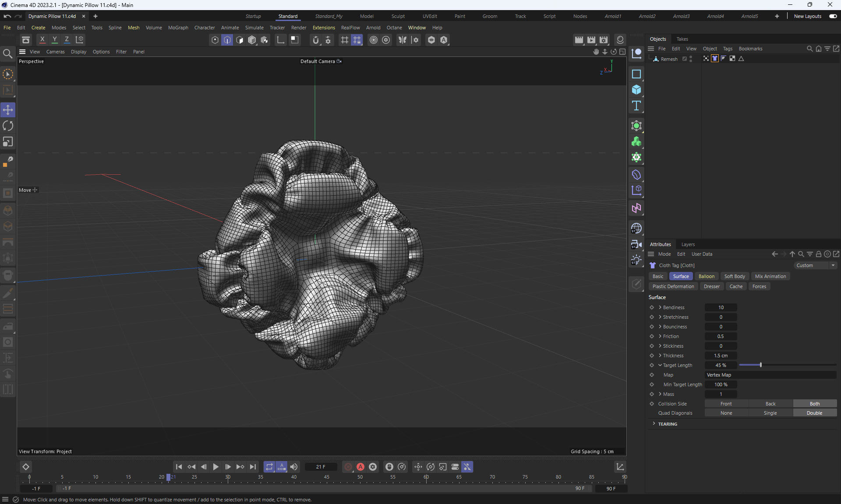The image size is (841, 504).
Task: Click the Record Active Objects button
Action: [x=348, y=467]
